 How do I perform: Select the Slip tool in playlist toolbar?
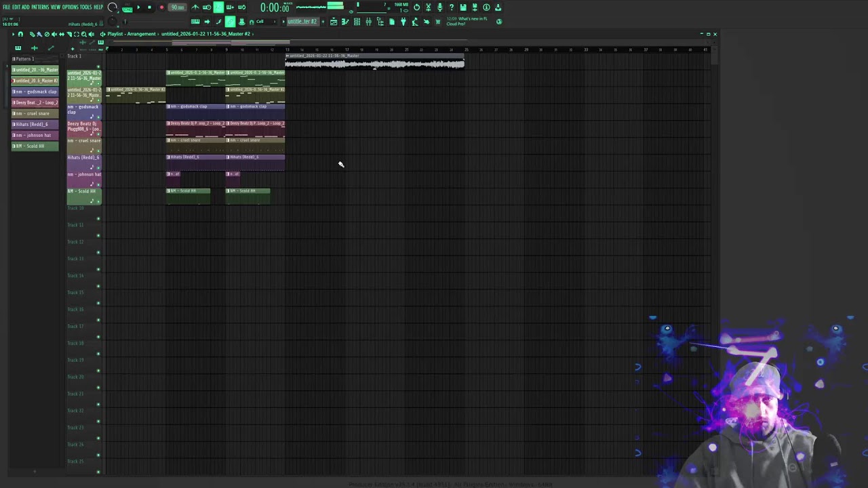(x=62, y=34)
